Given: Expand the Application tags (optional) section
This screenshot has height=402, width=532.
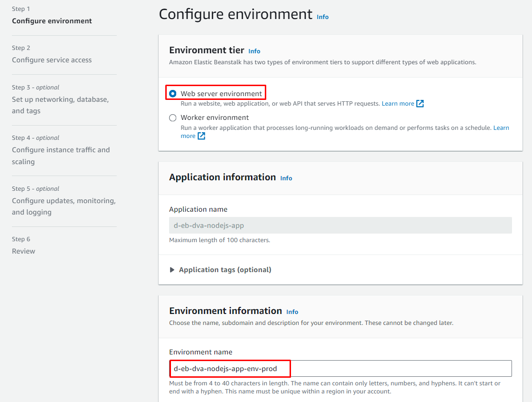Looking at the screenshot, I should 225,270.
